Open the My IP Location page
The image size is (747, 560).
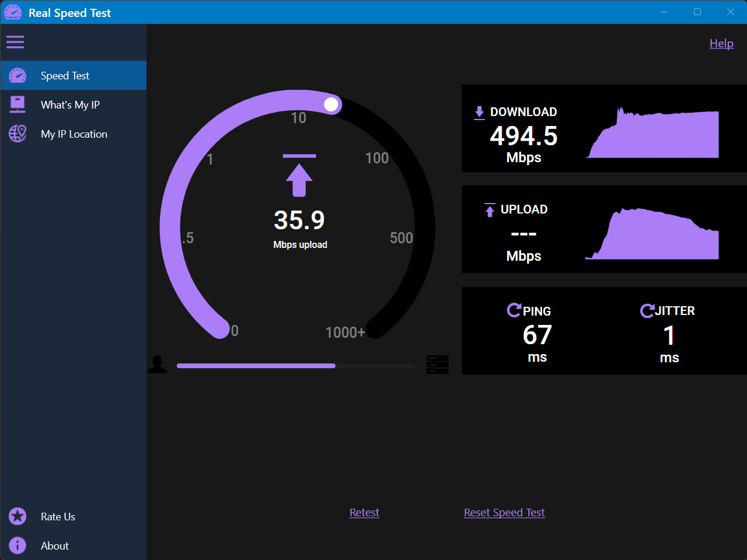74,134
